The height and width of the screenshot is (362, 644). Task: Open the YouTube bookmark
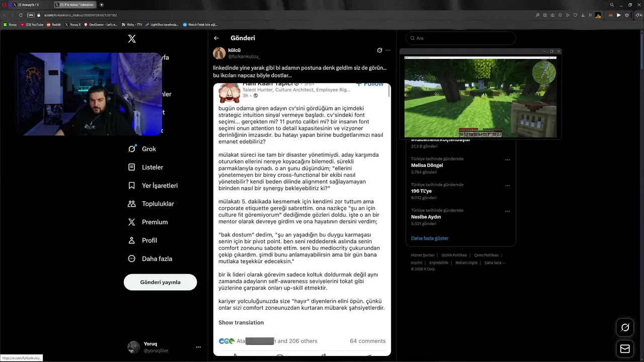pos(32,24)
